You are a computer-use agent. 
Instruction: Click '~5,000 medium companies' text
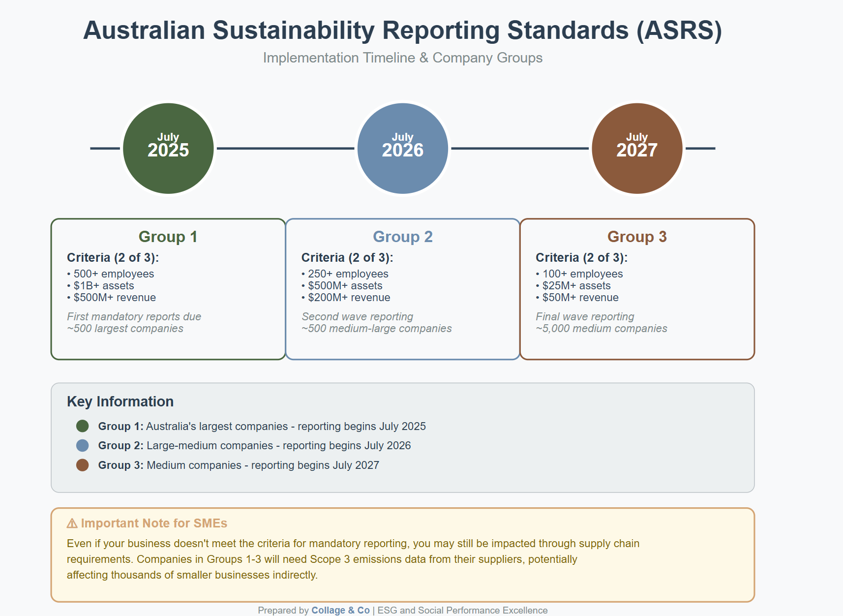pos(602,328)
